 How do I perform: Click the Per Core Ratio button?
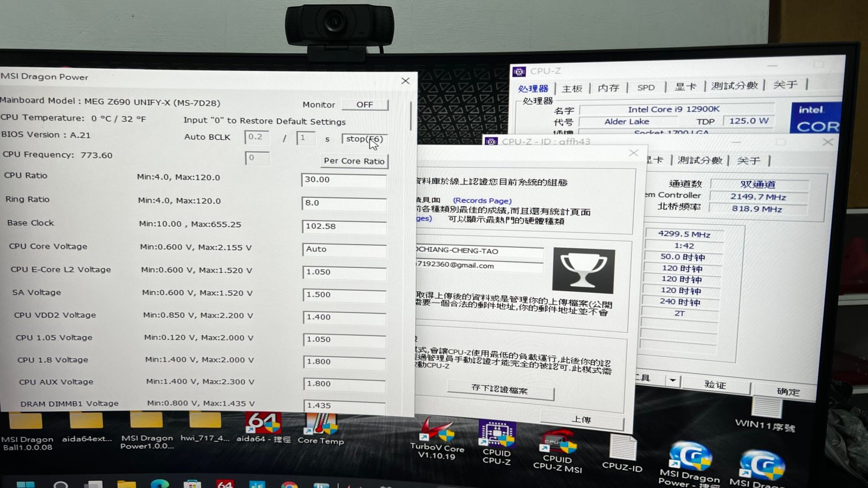point(354,161)
